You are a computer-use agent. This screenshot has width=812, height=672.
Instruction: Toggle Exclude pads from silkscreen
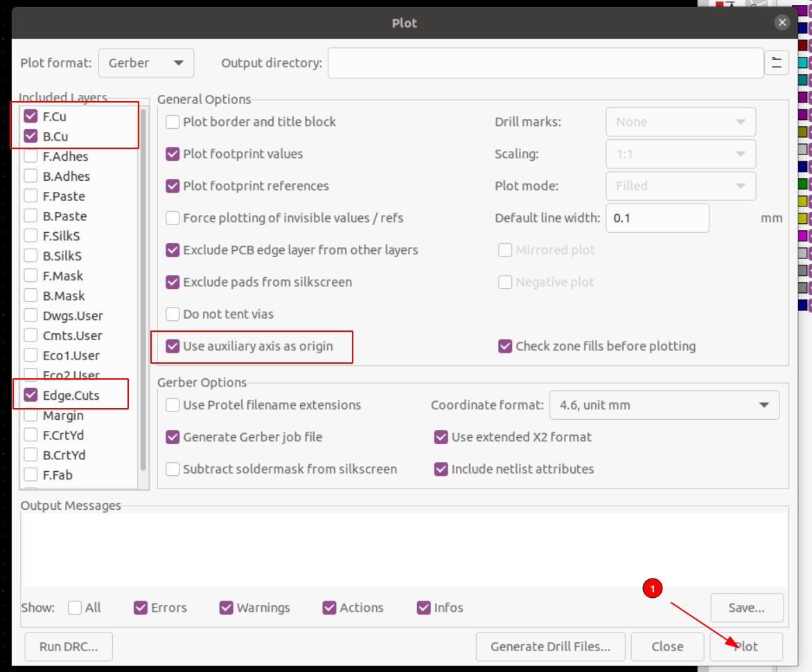(173, 282)
